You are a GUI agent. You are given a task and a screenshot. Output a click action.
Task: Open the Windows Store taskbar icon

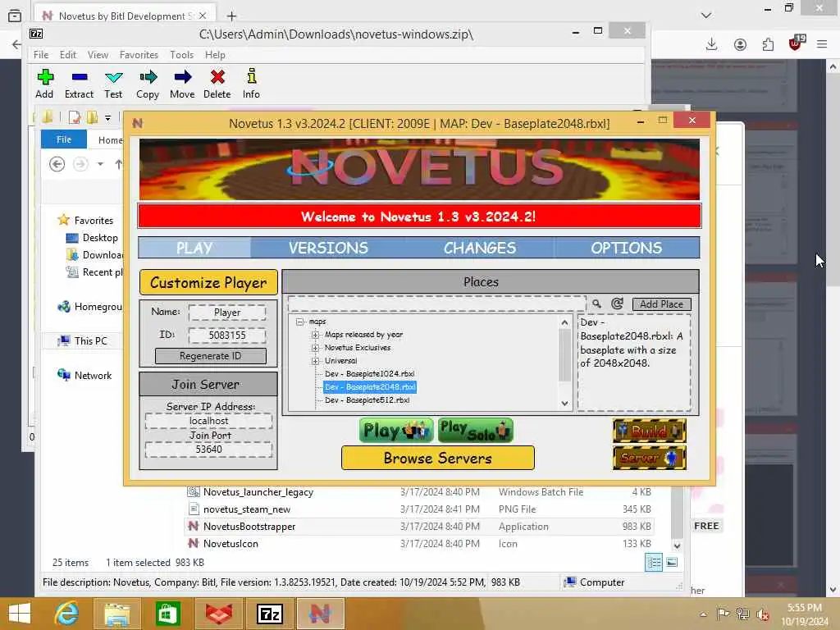coord(167,614)
